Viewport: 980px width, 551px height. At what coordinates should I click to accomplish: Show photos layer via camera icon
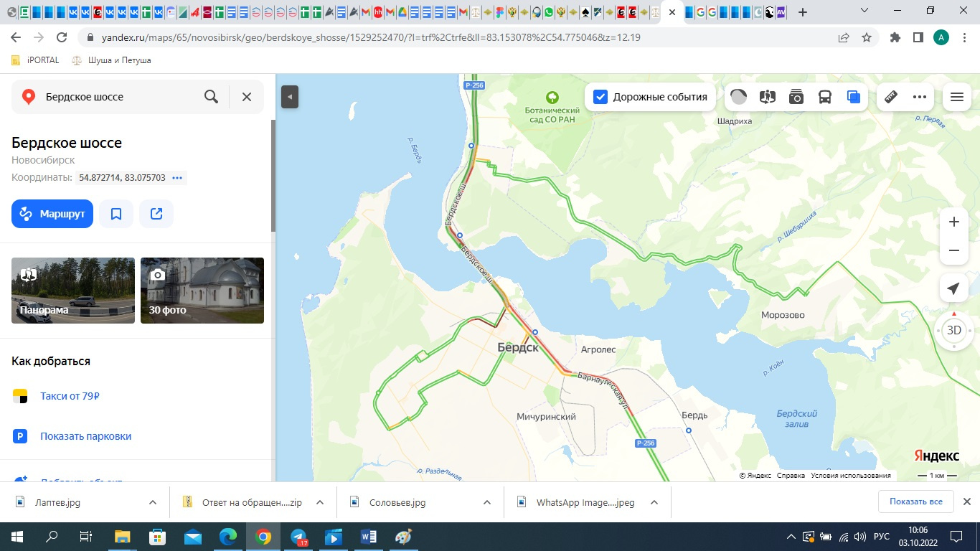pyautogui.click(x=796, y=97)
